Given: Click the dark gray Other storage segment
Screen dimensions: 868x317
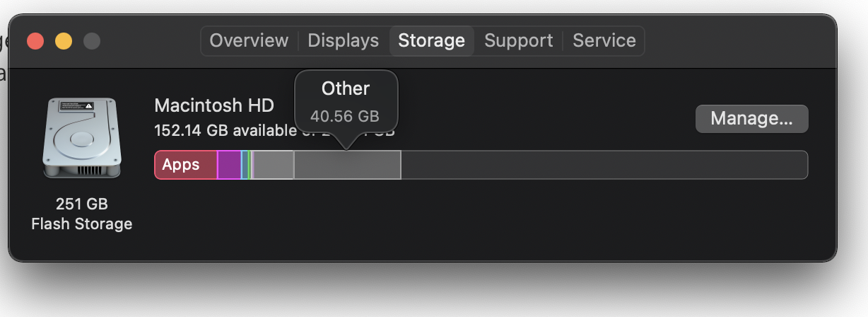Looking at the screenshot, I should (347, 165).
